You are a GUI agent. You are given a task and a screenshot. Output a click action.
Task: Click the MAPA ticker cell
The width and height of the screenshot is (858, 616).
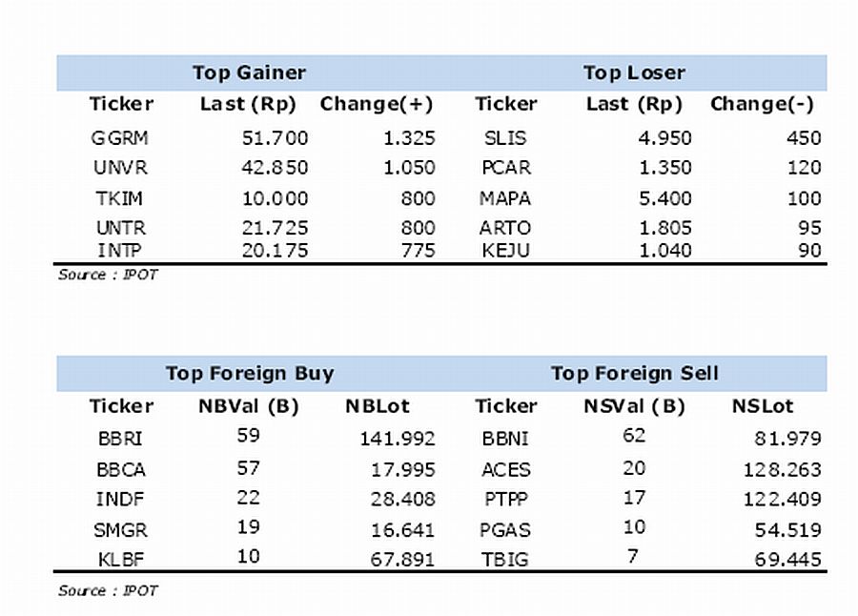click(x=505, y=198)
